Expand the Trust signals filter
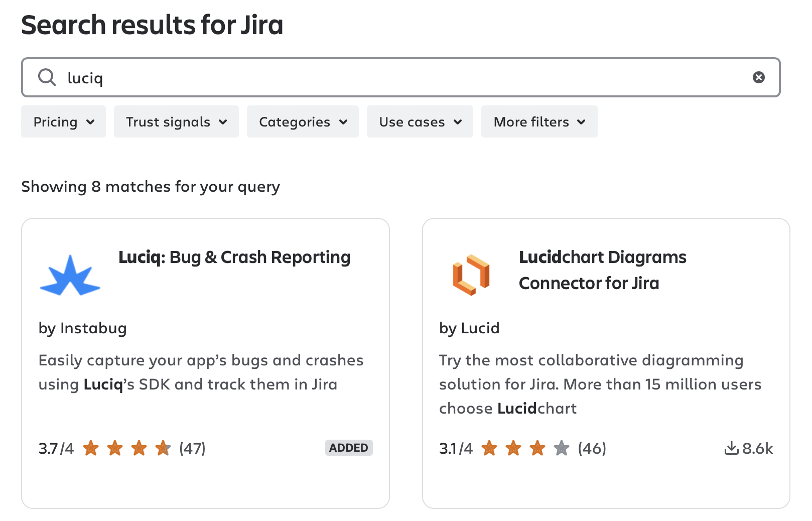The width and height of the screenshot is (812, 521). pos(176,121)
